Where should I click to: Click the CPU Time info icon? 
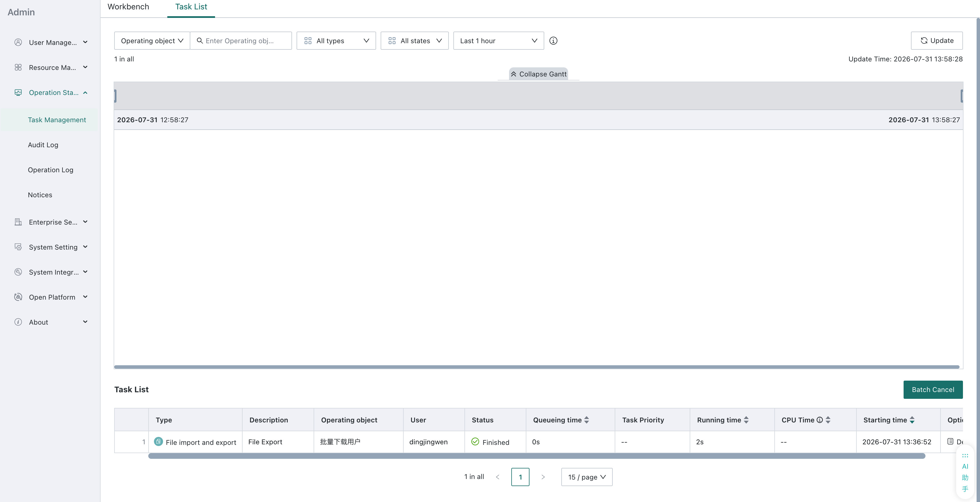(x=820, y=420)
